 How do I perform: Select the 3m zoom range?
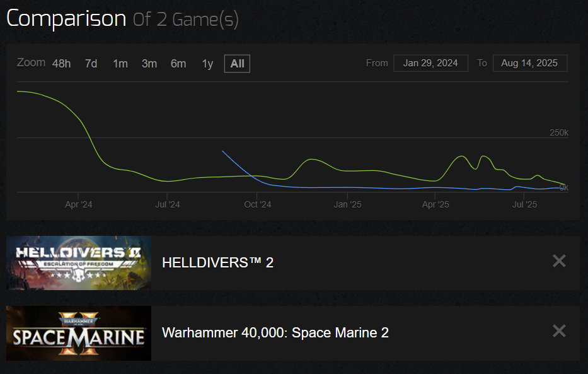pos(149,64)
